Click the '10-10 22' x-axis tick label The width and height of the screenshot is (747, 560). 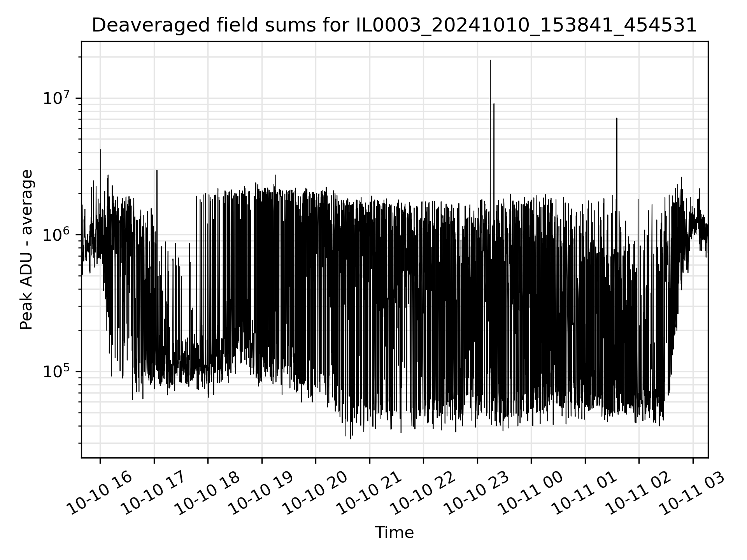(423, 494)
